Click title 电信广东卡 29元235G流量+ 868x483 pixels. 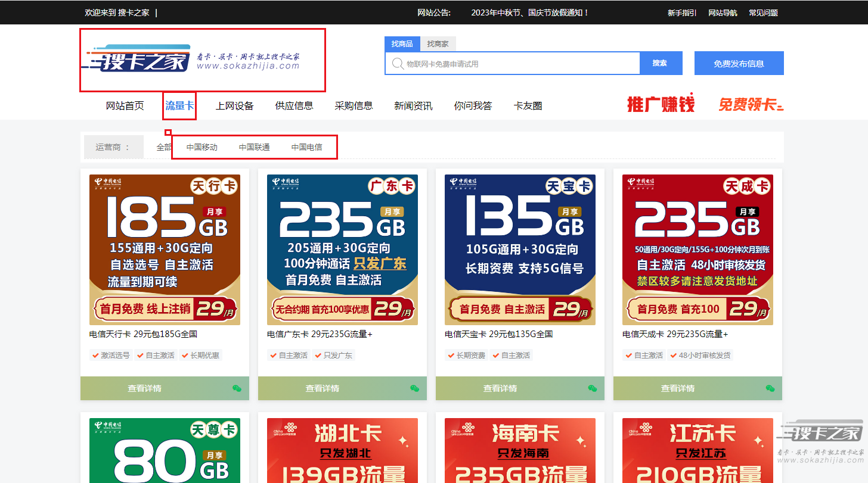(320, 335)
